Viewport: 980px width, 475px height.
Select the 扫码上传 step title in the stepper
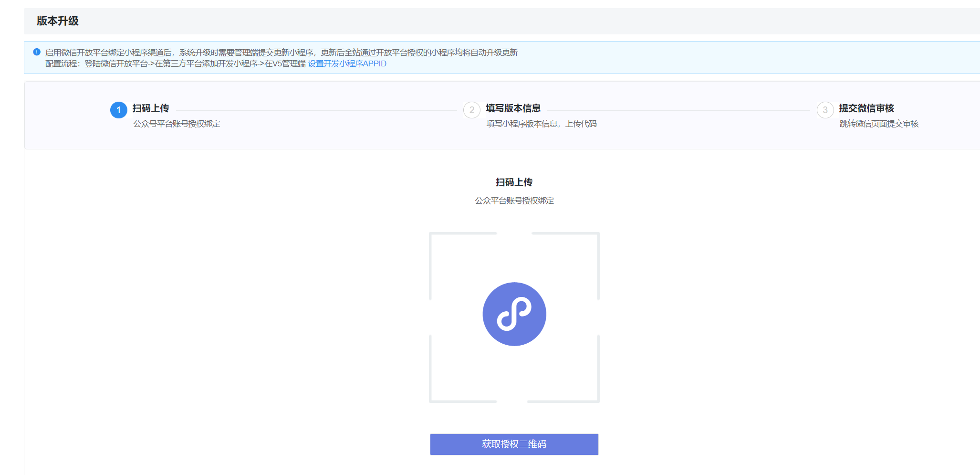151,108
